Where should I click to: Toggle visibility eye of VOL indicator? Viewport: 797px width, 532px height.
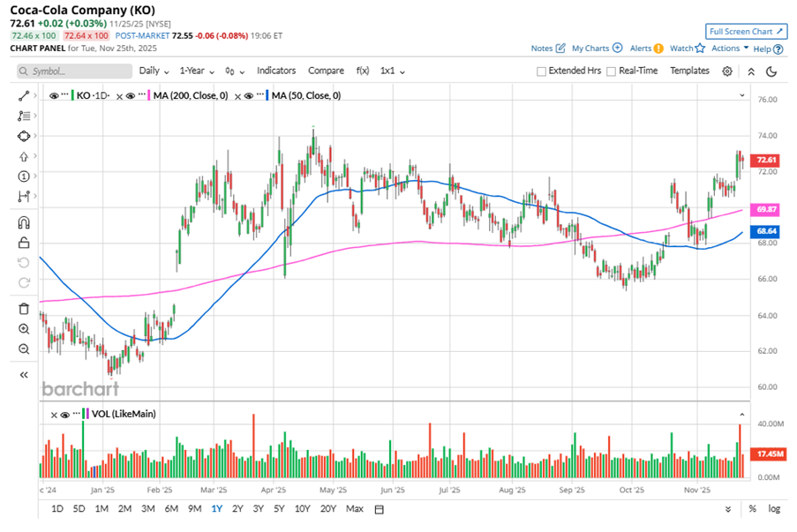coord(64,415)
